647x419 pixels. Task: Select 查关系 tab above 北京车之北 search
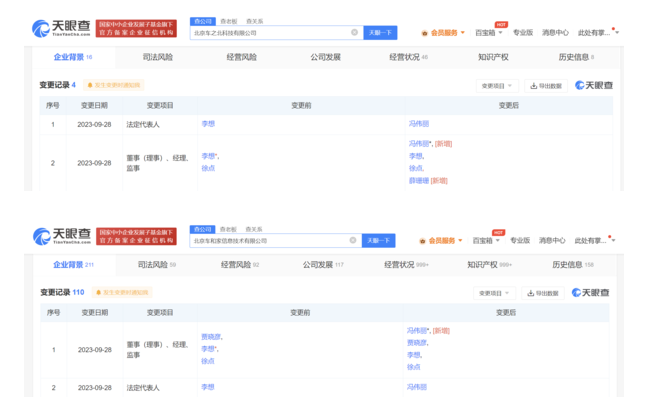(x=255, y=21)
